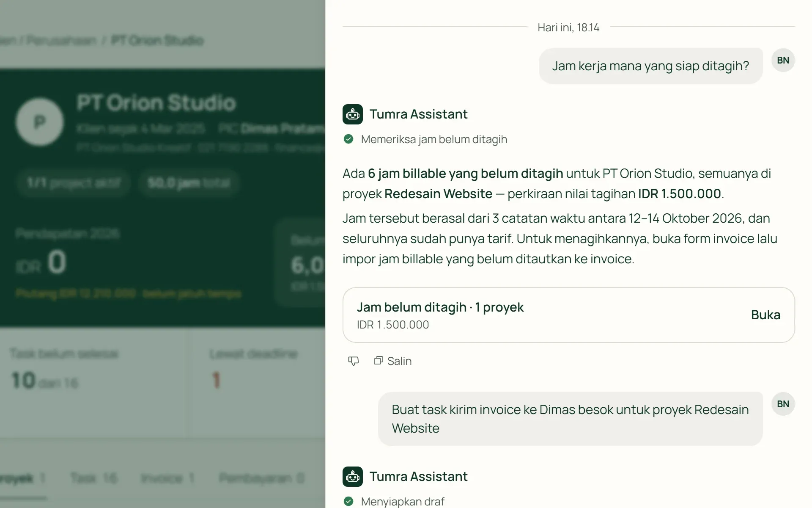Open the Task 16 tab in background page
Image resolution: width=812 pixels, height=508 pixels.
point(94,478)
